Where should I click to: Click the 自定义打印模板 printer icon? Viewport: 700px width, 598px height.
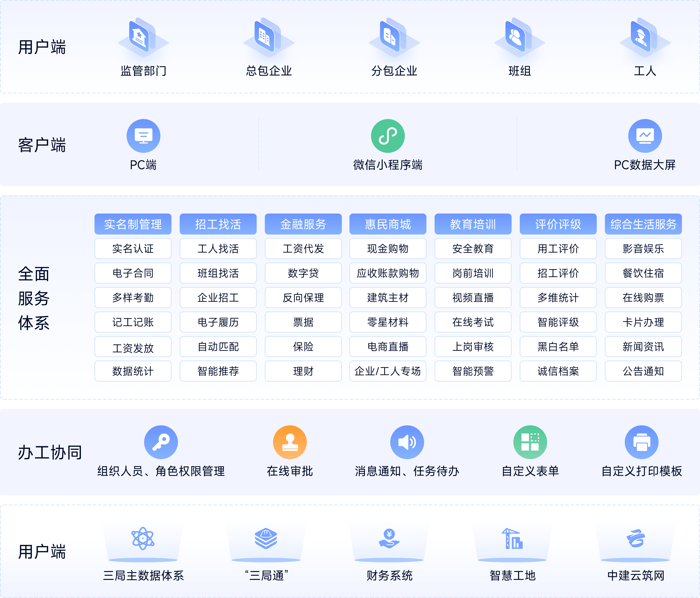[641, 442]
